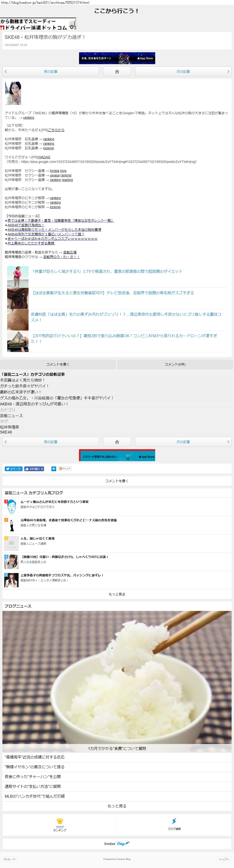Open the 芸能広場 link
The height and width of the screenshot is (868, 234).
70,252
